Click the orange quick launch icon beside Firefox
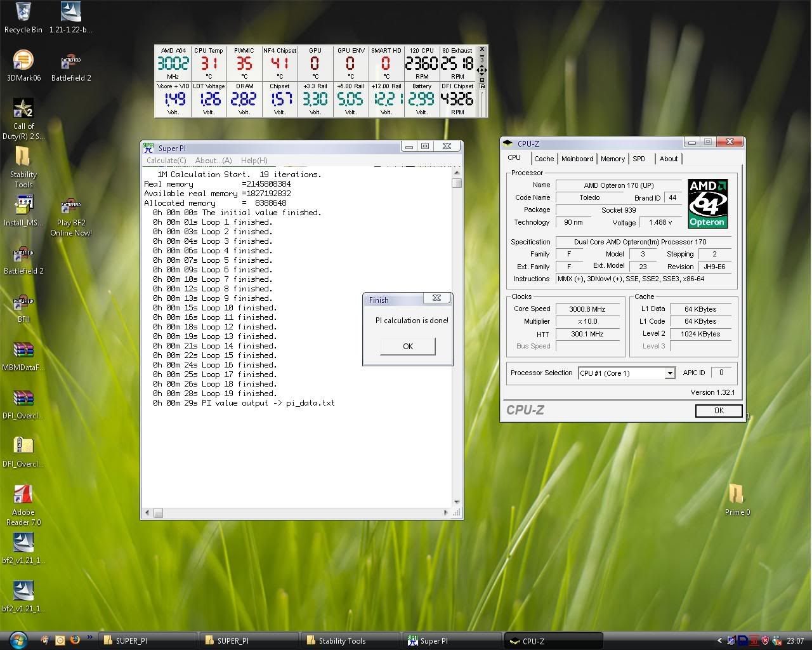This screenshot has height=650, width=812. click(x=60, y=640)
